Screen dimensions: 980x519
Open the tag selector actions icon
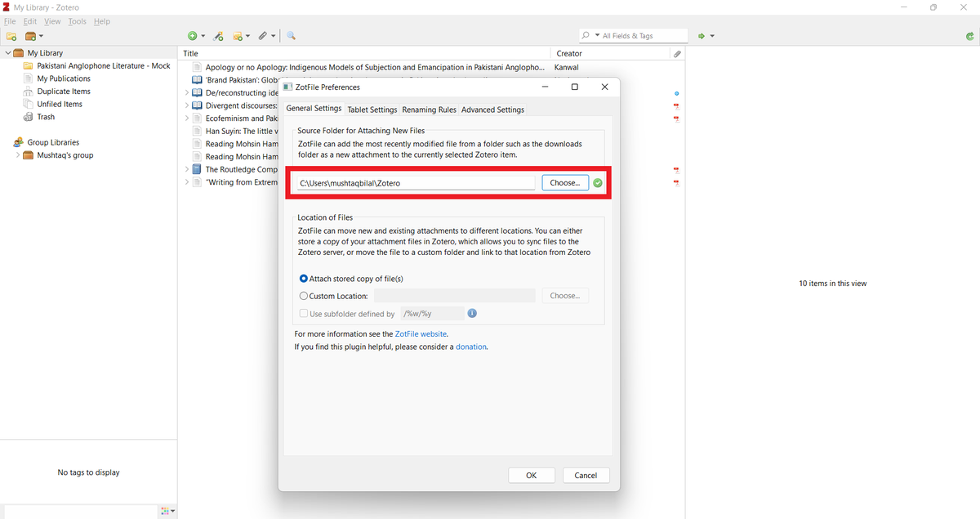click(x=167, y=512)
